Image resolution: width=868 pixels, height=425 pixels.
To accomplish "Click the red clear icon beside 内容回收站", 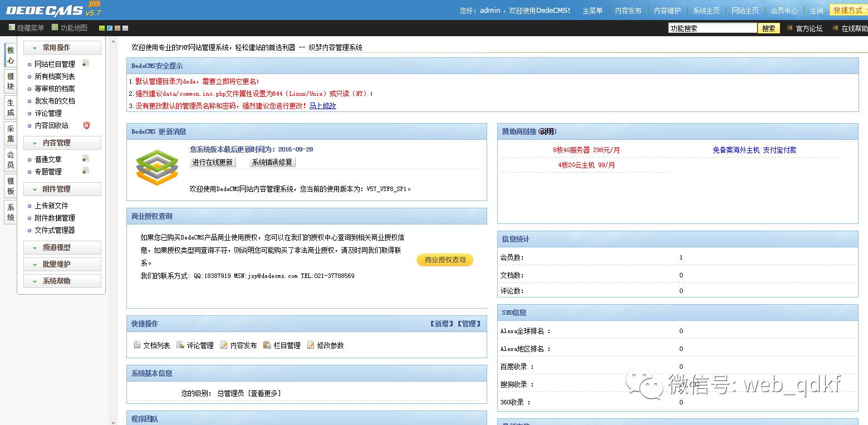I will 86,125.
